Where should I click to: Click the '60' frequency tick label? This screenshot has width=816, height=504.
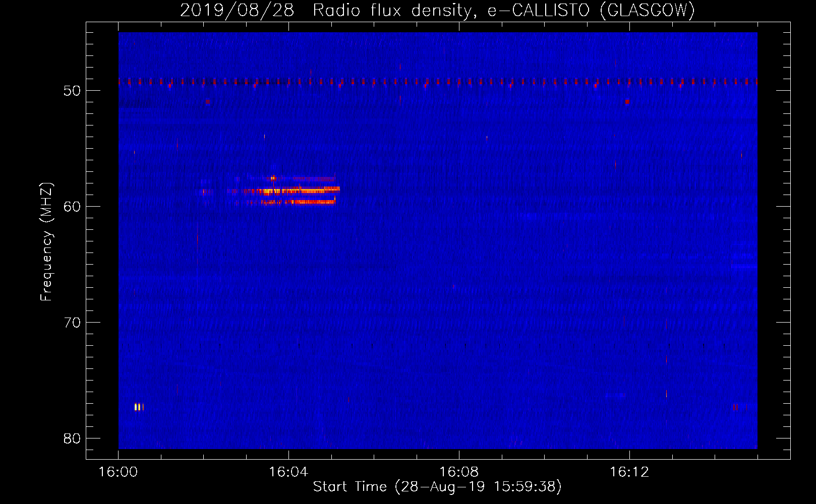pos(72,207)
